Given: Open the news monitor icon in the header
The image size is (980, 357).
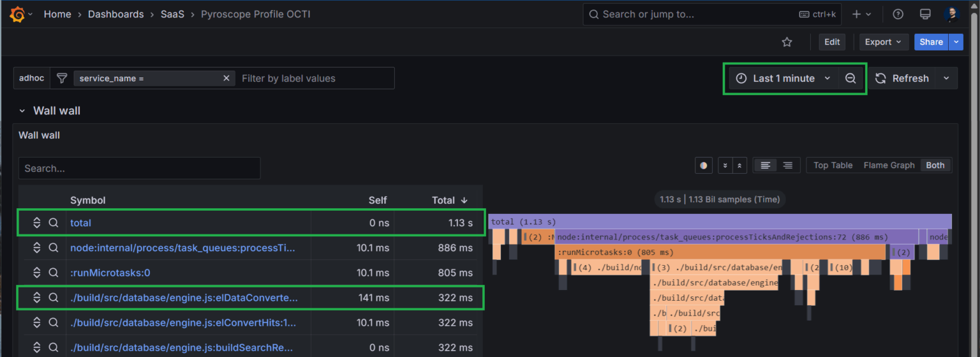Looking at the screenshot, I should click(924, 14).
